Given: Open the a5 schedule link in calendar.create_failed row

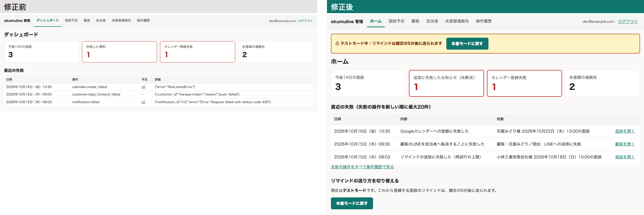Looking at the screenshot, I should 143,87.
